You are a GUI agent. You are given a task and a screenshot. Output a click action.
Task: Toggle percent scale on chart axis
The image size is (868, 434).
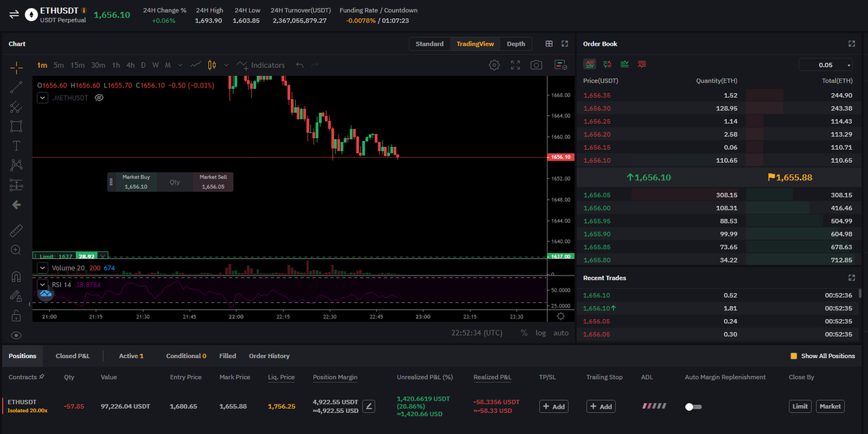pos(524,333)
